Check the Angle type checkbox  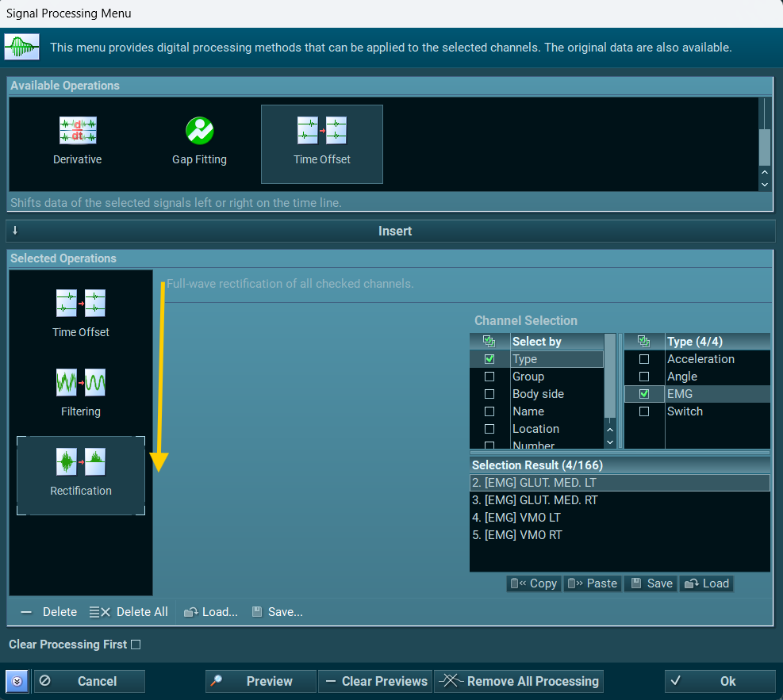pos(644,377)
